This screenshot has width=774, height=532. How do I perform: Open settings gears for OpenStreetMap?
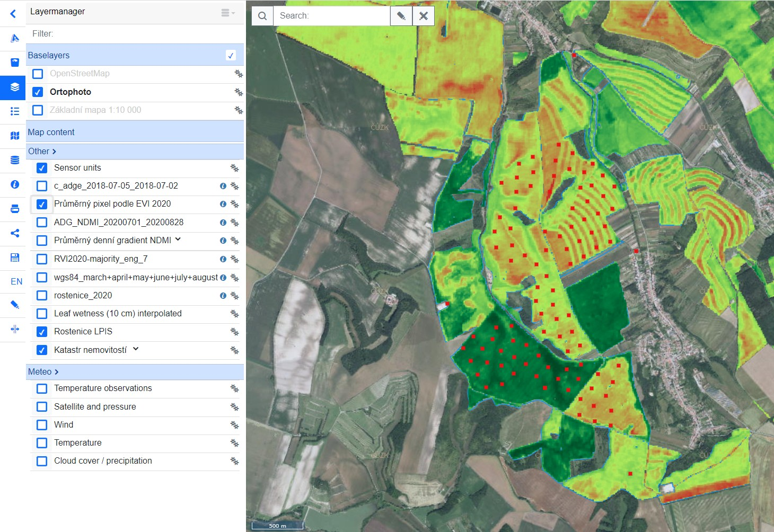pyautogui.click(x=239, y=74)
